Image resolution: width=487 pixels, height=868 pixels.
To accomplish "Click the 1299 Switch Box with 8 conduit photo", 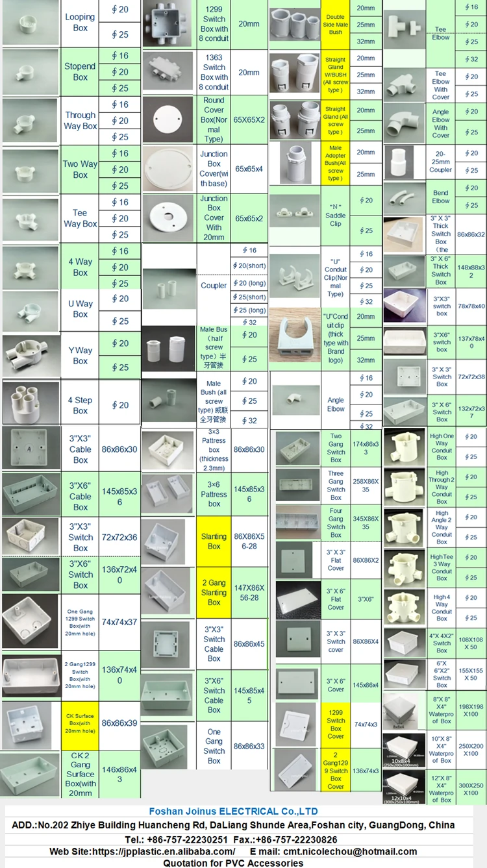I will 168,25.
